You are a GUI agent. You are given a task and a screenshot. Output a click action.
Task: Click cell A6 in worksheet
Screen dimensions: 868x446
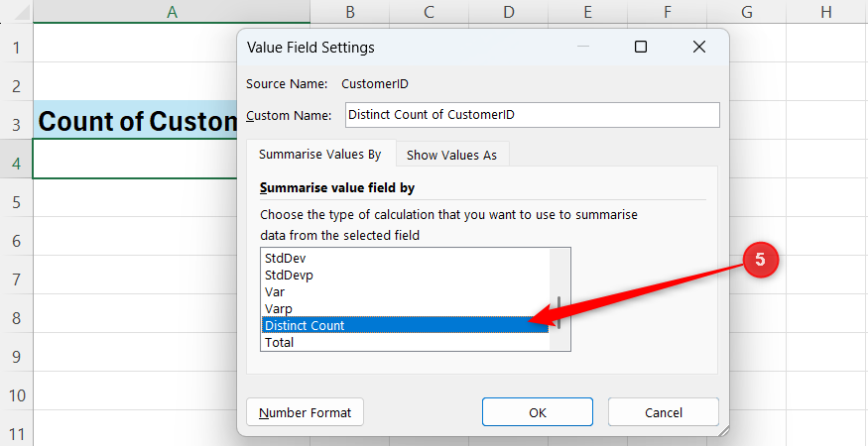(x=136, y=236)
